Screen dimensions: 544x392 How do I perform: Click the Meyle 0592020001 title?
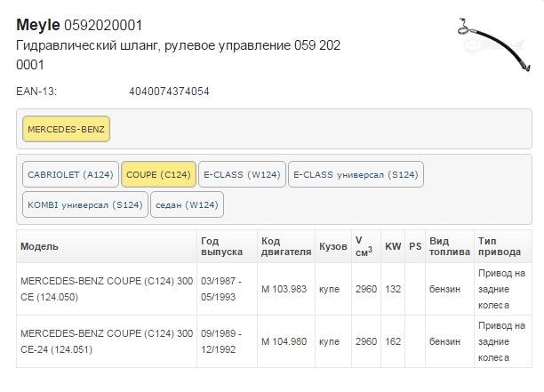(79, 25)
